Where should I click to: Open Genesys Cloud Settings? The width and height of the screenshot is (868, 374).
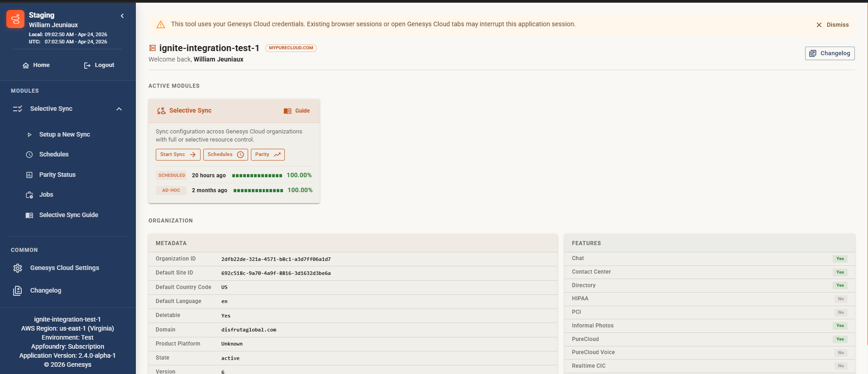point(64,268)
